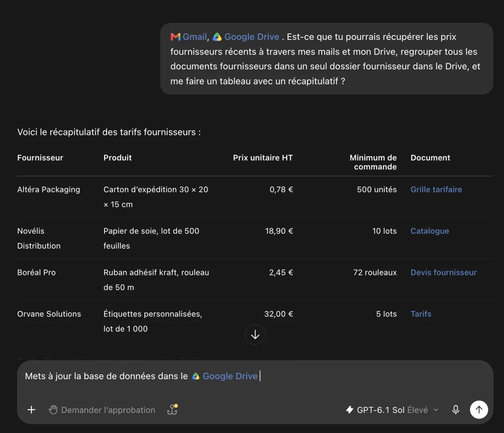Click the 32,00 € price cell

click(x=278, y=314)
